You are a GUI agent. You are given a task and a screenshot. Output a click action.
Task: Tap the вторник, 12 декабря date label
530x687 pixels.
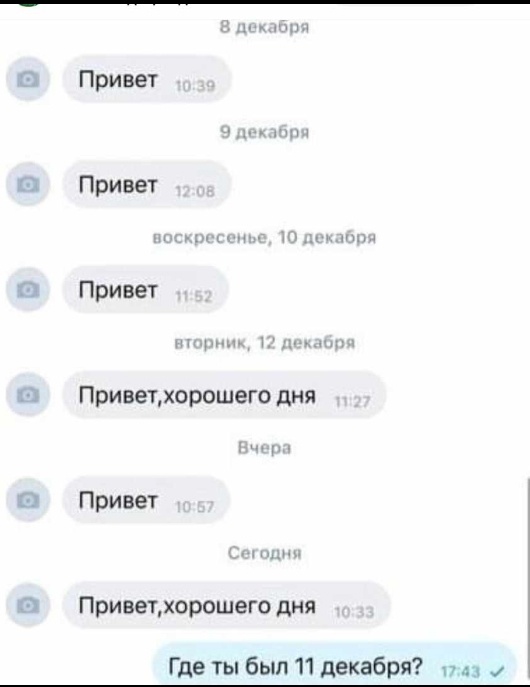tap(264, 343)
